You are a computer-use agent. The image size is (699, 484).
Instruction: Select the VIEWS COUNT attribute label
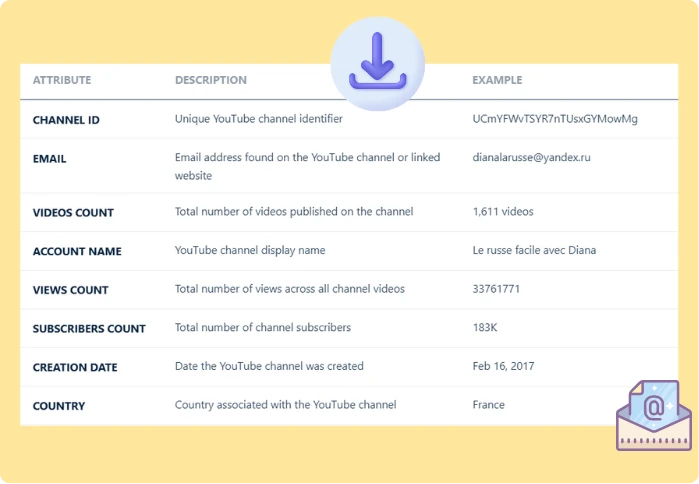[x=70, y=290]
